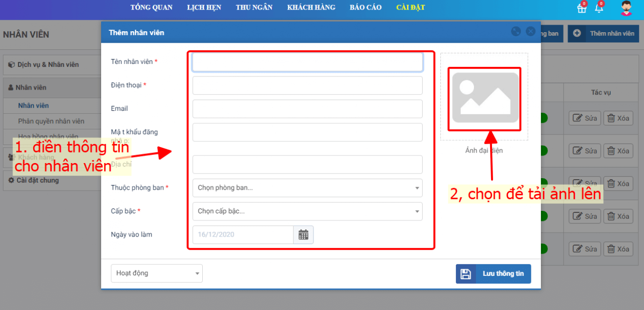Expand the dialog with the fullscreen icon
This screenshot has height=310, width=644.
coord(516,31)
